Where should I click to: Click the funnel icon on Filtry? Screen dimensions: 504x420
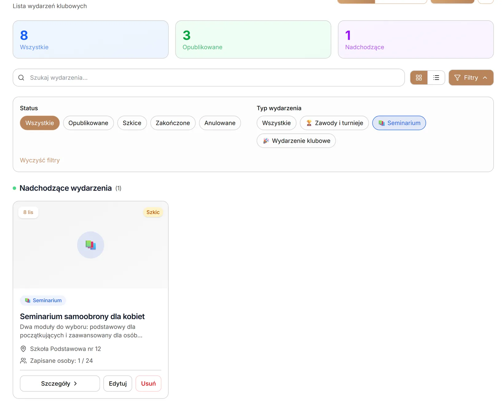[457, 78]
